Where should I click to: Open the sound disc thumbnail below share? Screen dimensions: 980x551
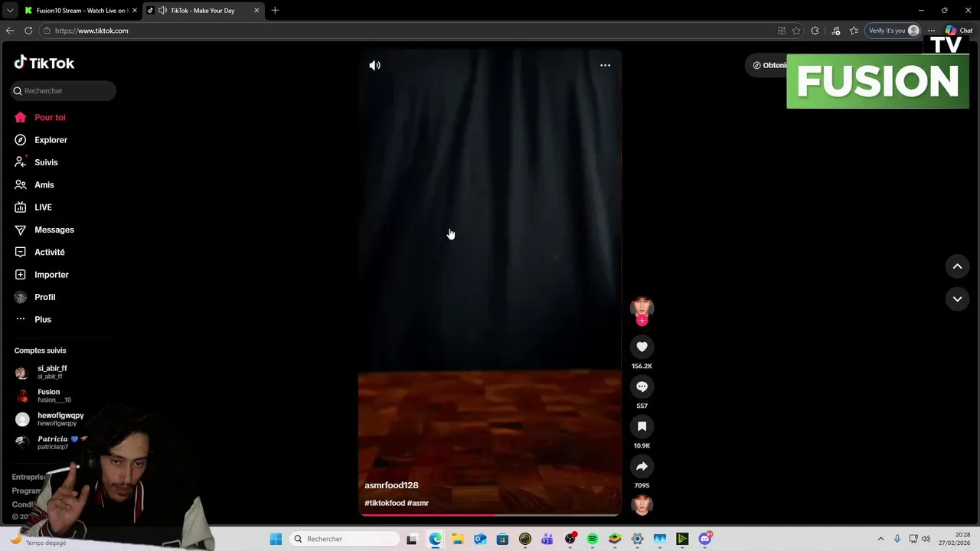pos(642,505)
